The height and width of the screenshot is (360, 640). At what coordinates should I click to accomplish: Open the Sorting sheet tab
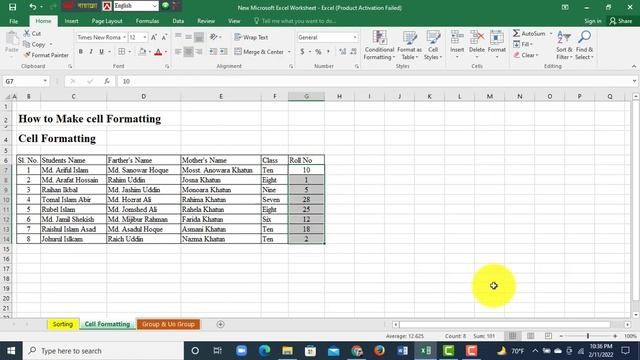click(62, 324)
